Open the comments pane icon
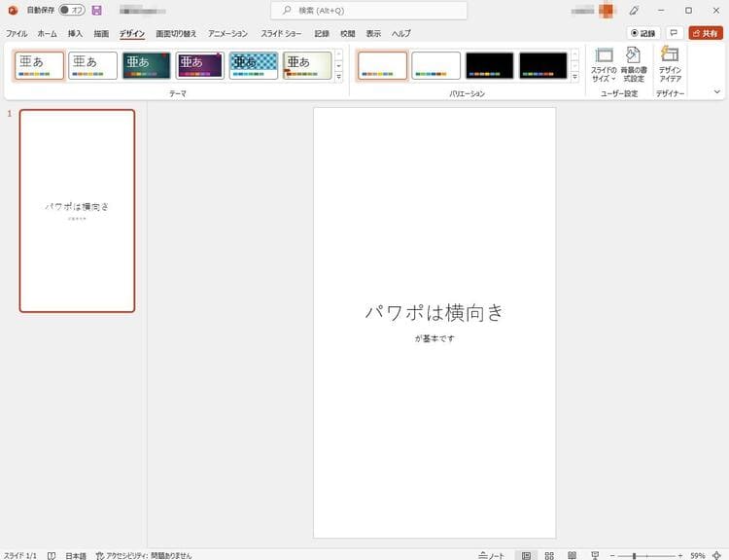Image resolution: width=729 pixels, height=560 pixels. pos(675,33)
